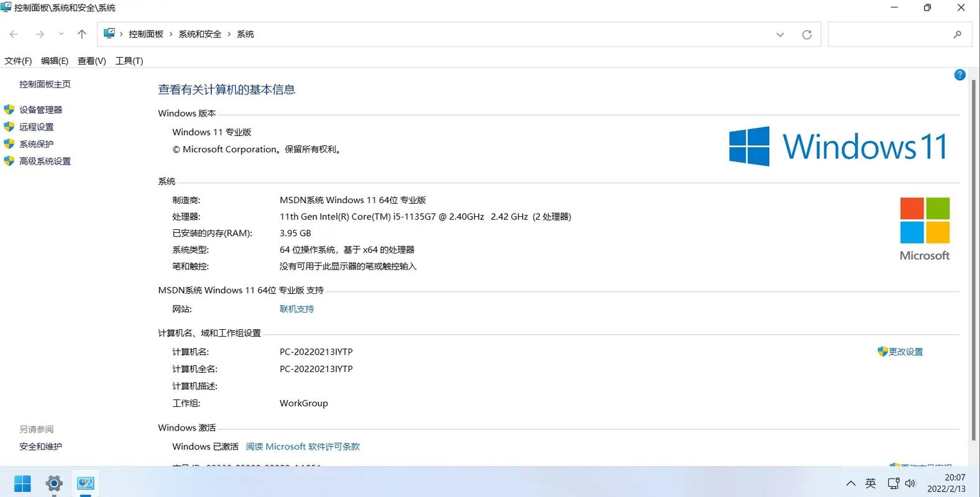Select RAM value 3.95 GB
Viewport: 980px width, 497px height.
(x=295, y=234)
